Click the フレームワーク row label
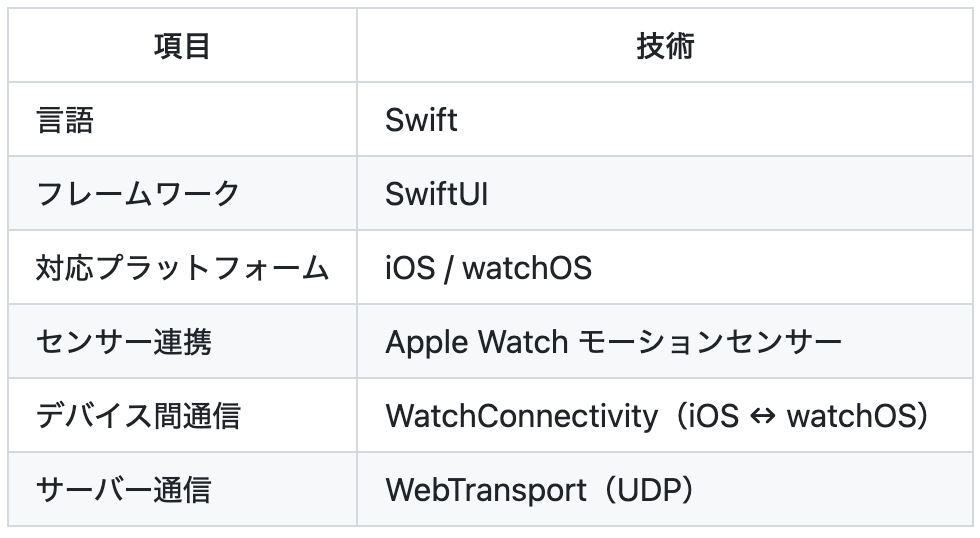Viewport: 980px width, 538px height. click(138, 194)
